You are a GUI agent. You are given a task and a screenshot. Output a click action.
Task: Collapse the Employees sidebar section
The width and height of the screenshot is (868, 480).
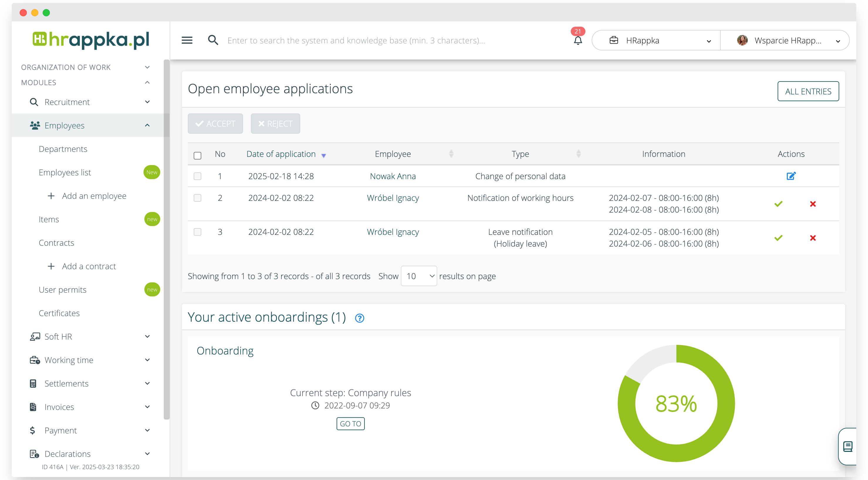click(147, 125)
